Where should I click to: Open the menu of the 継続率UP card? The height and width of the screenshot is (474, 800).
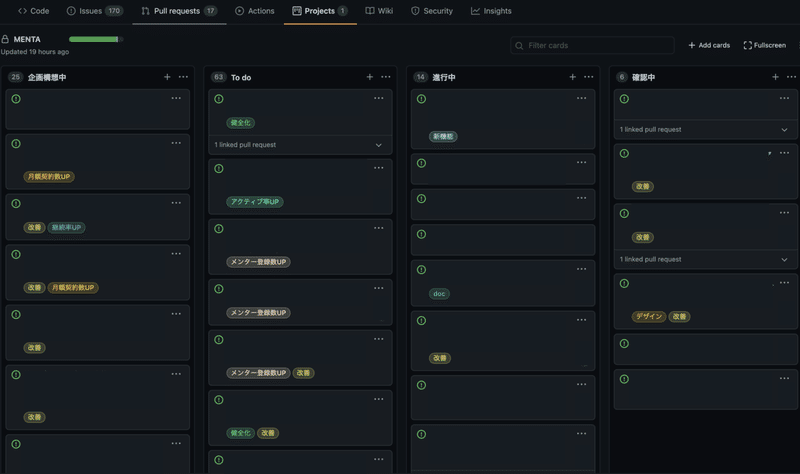pos(176,203)
